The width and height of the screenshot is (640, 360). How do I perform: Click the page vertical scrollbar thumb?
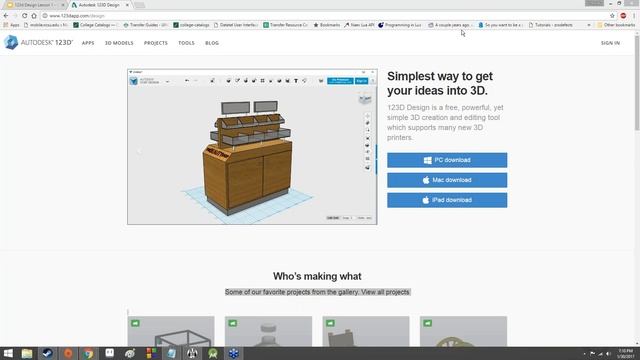tap(637, 84)
